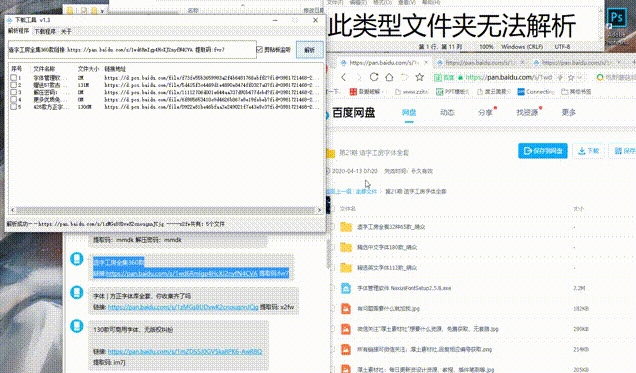Open folder icon of 造字工房全套 row

pyautogui.click(x=346, y=227)
